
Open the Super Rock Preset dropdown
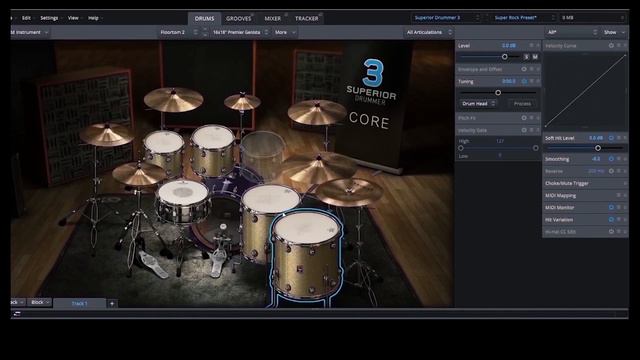pos(524,18)
